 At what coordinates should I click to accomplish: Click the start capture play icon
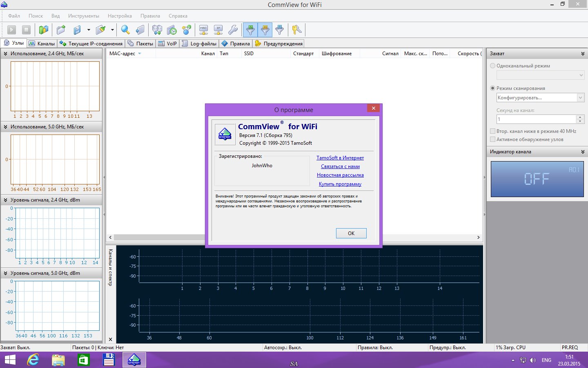12,30
